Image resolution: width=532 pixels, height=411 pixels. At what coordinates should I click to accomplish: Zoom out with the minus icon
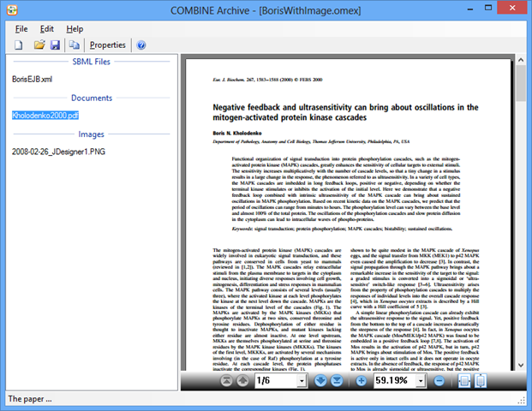(x=439, y=381)
